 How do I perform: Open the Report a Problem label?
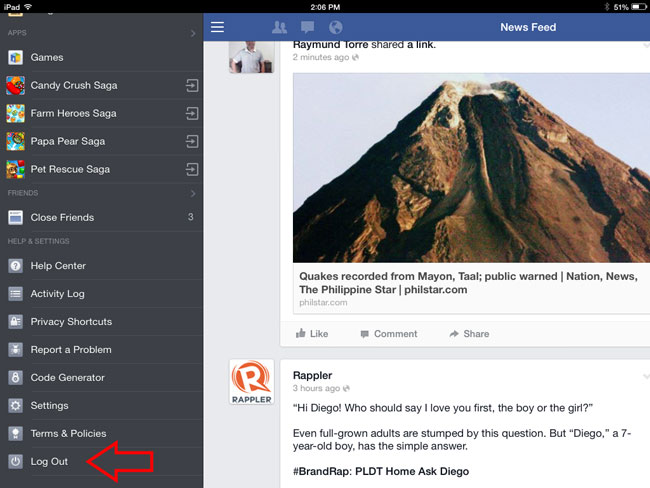(x=71, y=350)
